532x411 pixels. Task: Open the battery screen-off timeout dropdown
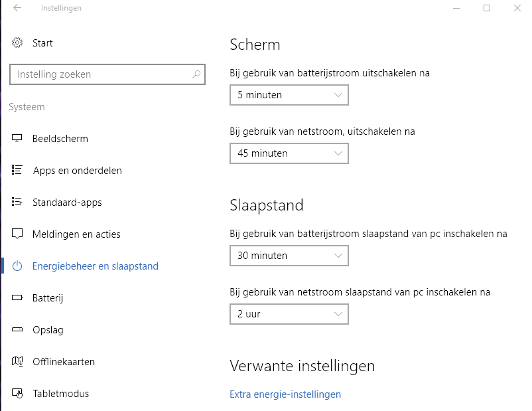289,95
